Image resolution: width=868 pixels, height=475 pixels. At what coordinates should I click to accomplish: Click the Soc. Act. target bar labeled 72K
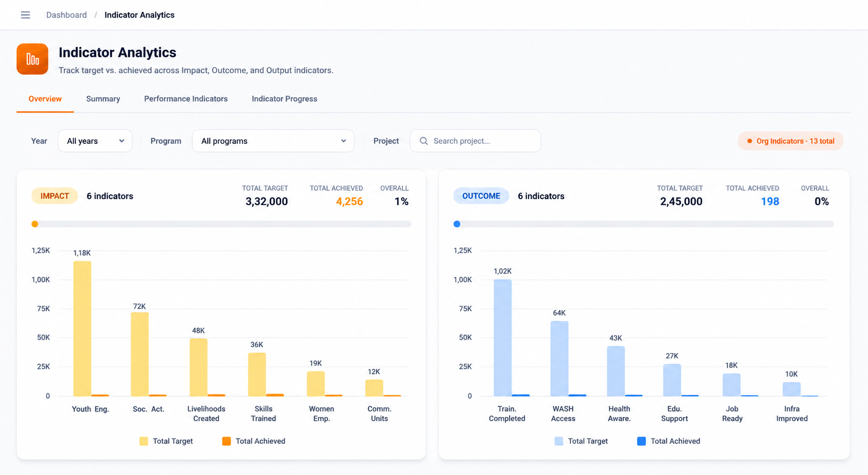140,354
